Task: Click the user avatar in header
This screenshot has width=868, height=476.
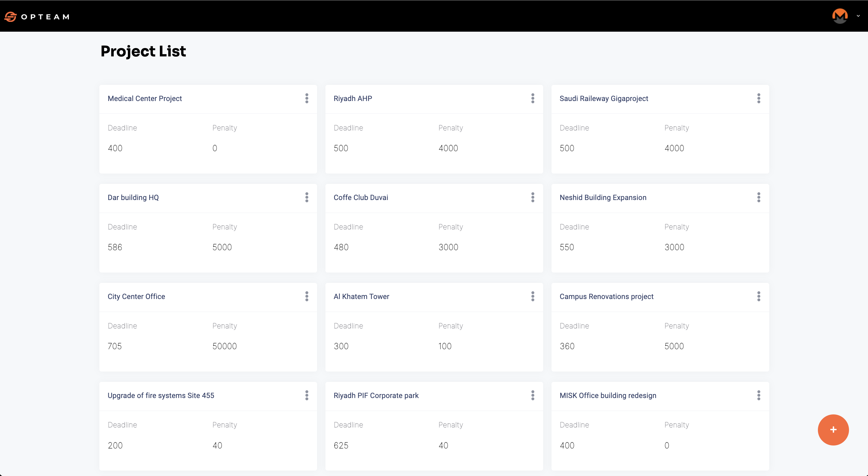Action: pos(840,16)
